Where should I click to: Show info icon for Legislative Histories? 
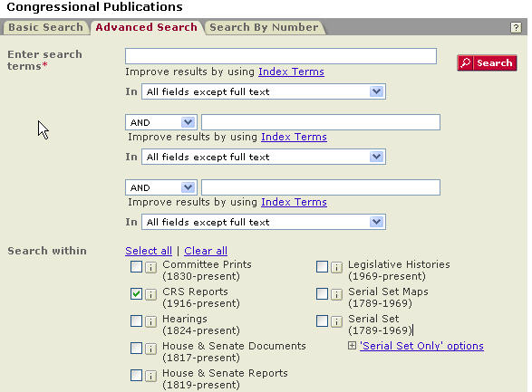pyautogui.click(x=336, y=267)
